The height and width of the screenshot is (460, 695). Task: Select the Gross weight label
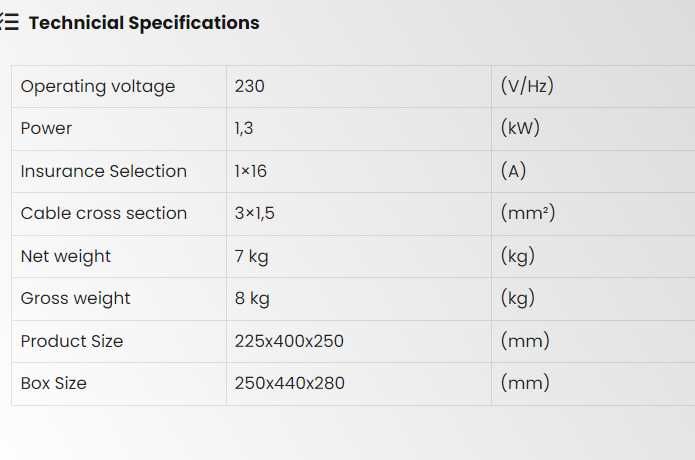pos(75,298)
